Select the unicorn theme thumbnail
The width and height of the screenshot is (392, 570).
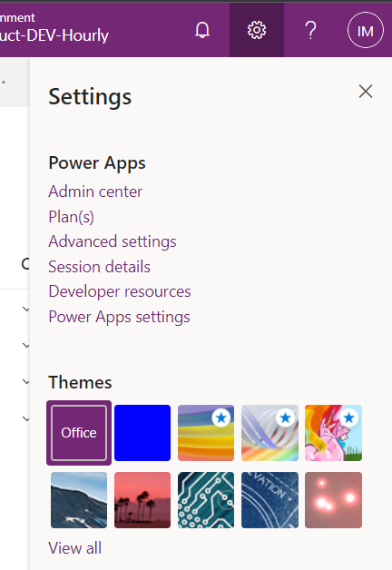[x=334, y=433]
